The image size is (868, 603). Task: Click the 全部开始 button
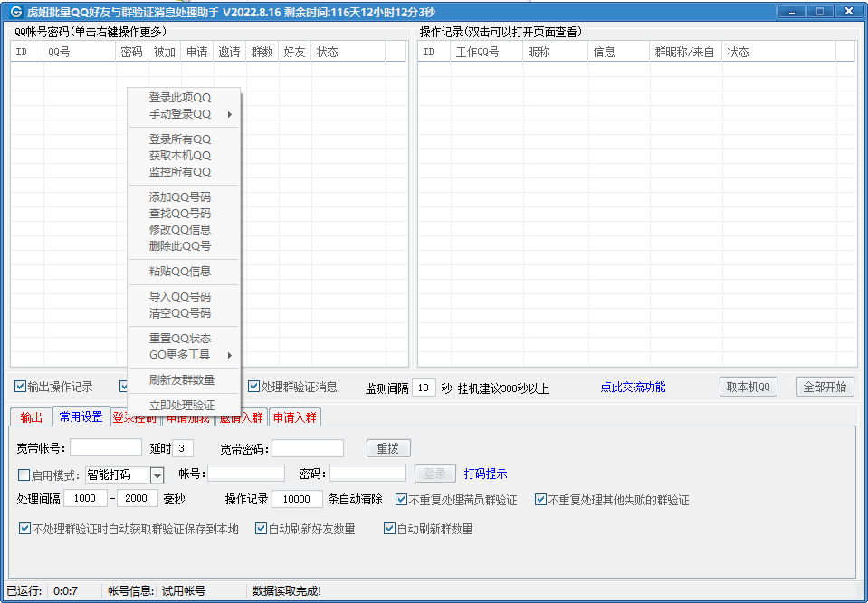[x=825, y=387]
